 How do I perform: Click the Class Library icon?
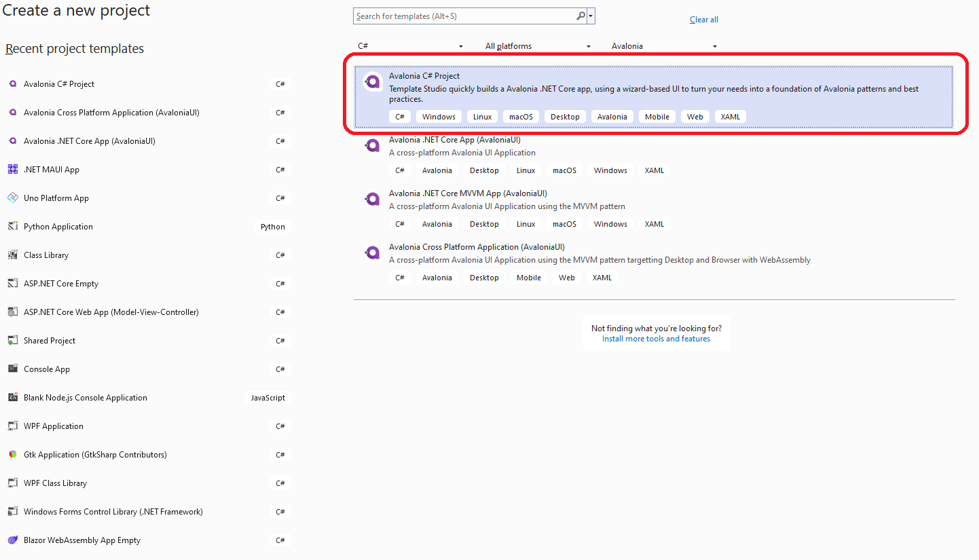click(12, 255)
